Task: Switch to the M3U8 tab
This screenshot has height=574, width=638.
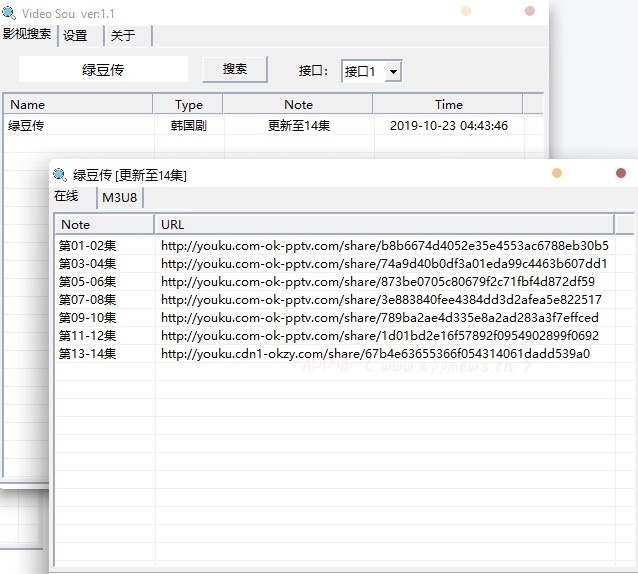Action: point(120,198)
